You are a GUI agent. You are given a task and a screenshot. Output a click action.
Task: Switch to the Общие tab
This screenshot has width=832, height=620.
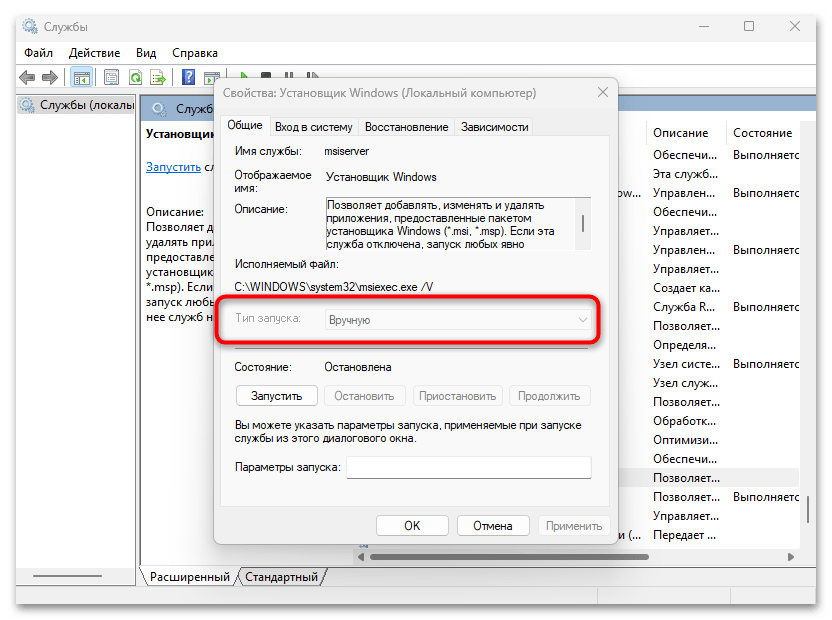pos(245,125)
